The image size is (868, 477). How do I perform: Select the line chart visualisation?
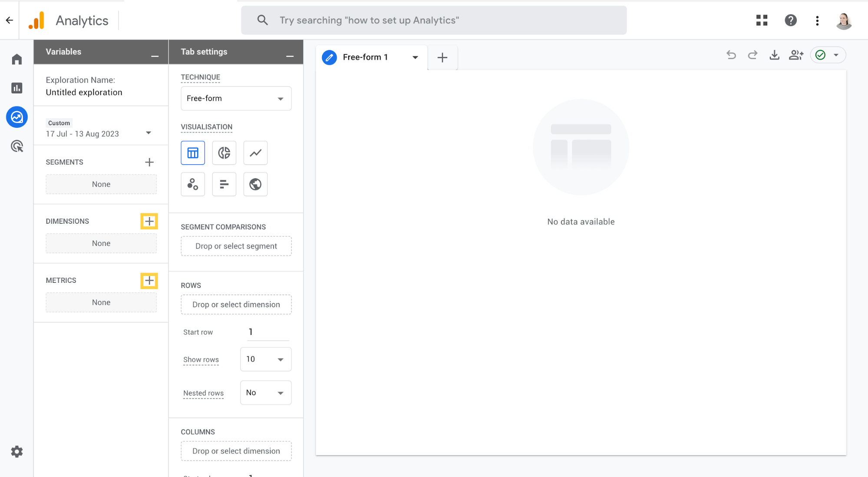pyautogui.click(x=255, y=153)
